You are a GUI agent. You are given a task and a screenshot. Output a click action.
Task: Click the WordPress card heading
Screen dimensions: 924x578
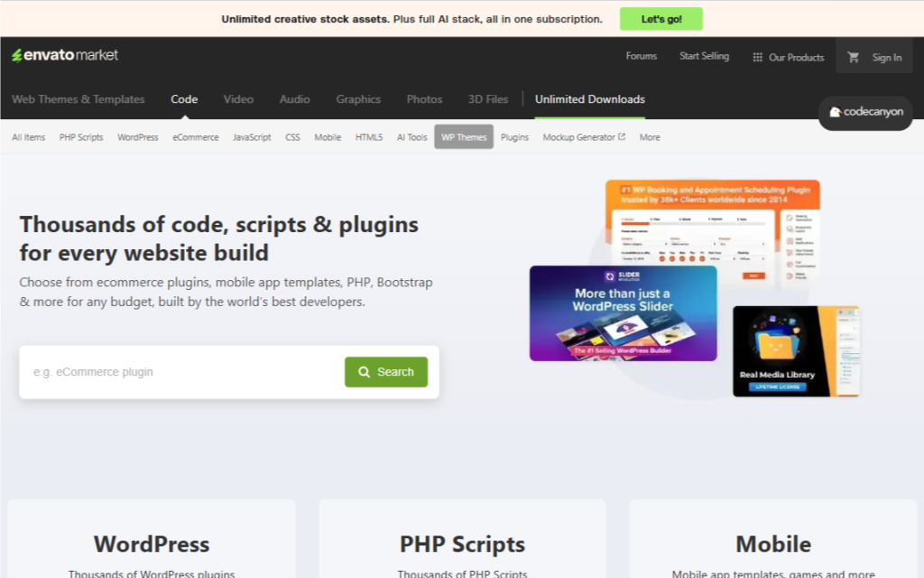point(152,544)
